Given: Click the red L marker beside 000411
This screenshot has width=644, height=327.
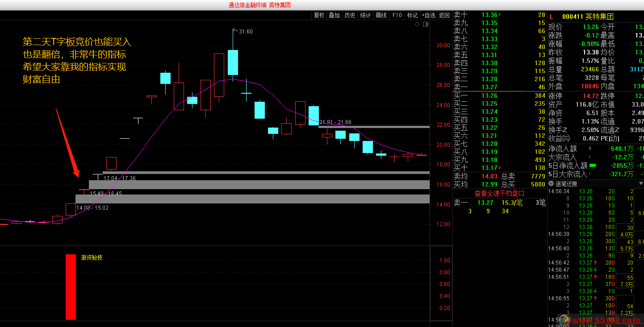Looking at the screenshot, I should coord(551,17).
